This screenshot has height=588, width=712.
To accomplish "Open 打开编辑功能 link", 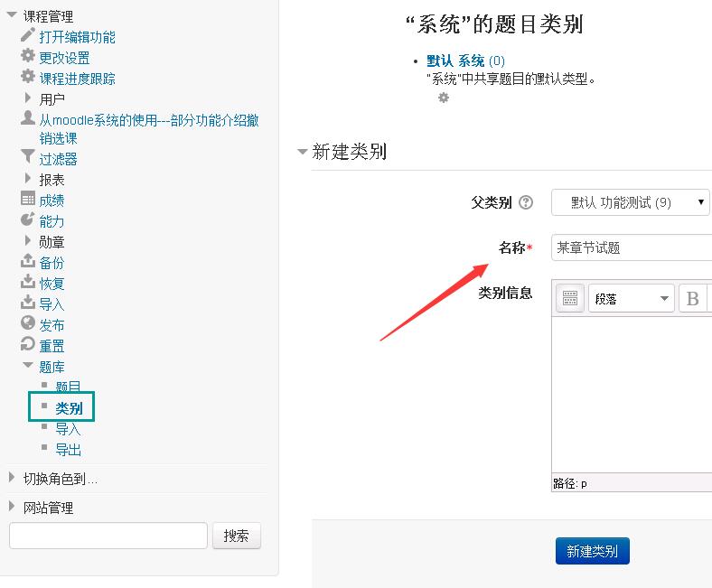I will [77, 37].
